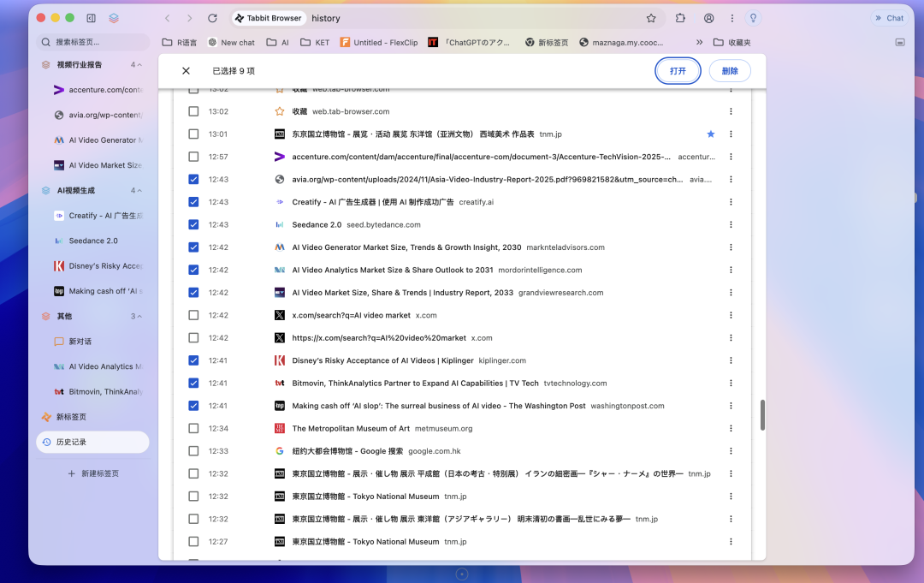The image size is (924, 583).
Task: Uncheck the Disney's Risky Acceptance entry checkbox
Action: (x=193, y=360)
